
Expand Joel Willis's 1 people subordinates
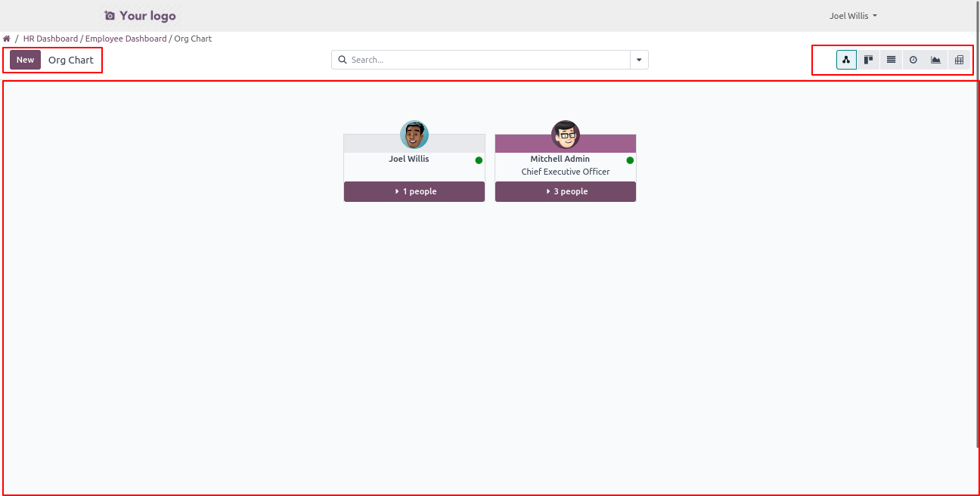click(x=414, y=192)
